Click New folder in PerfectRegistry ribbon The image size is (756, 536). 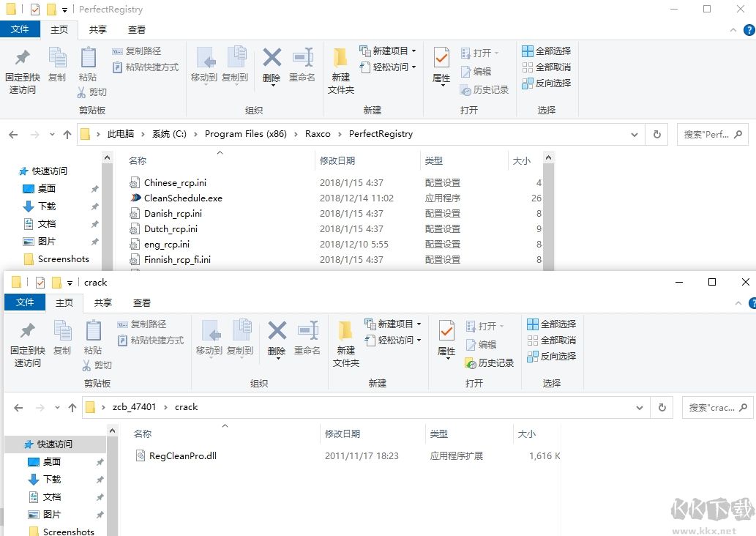[341, 70]
